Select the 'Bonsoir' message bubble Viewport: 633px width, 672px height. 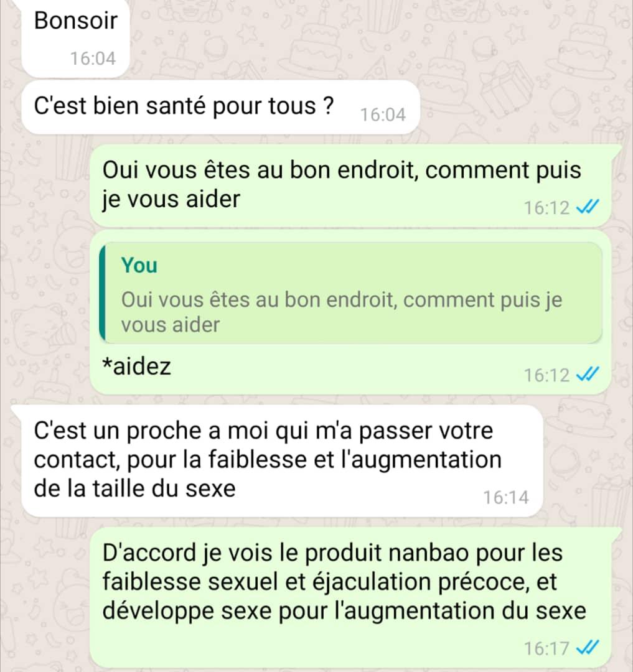[75, 39]
